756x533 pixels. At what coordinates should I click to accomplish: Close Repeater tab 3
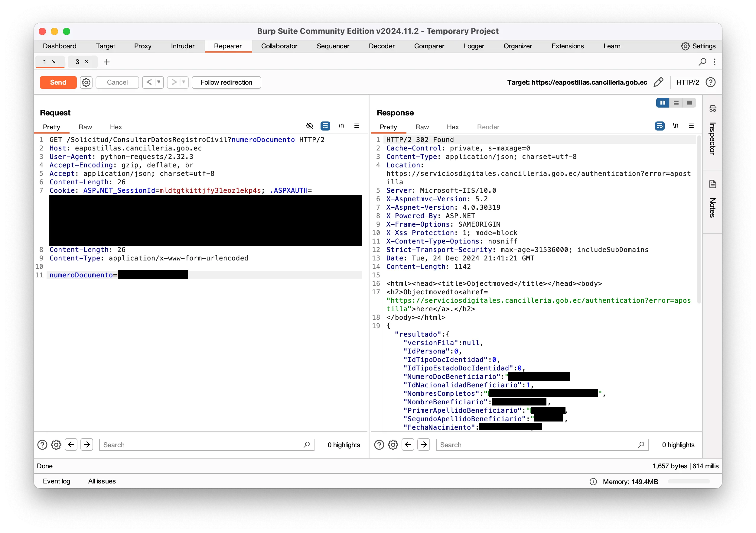click(86, 62)
